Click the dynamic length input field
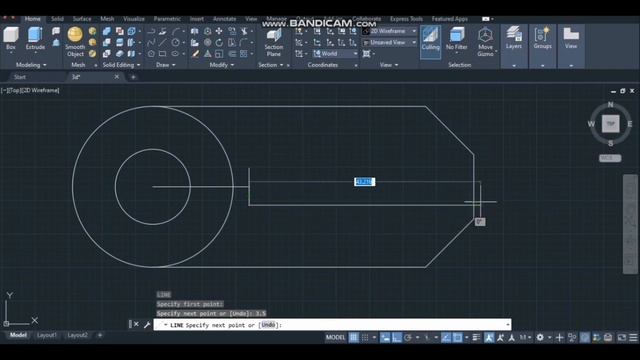This screenshot has width=640, height=360. coord(364,182)
